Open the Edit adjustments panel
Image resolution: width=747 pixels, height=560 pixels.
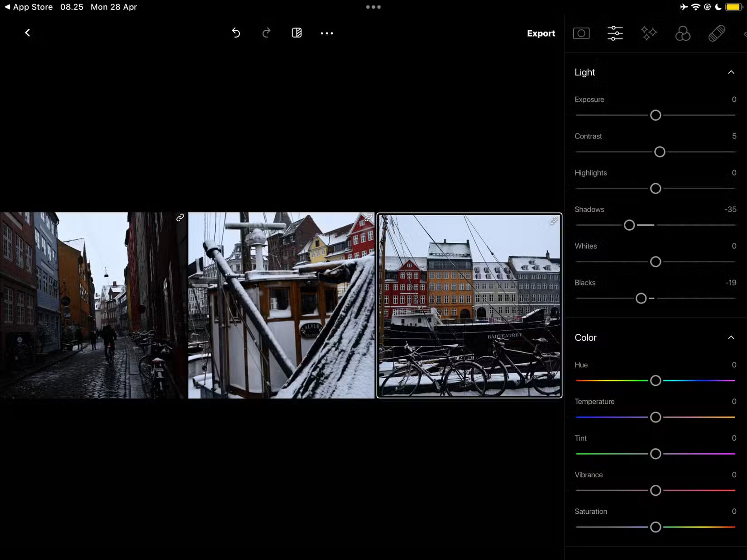[615, 33]
